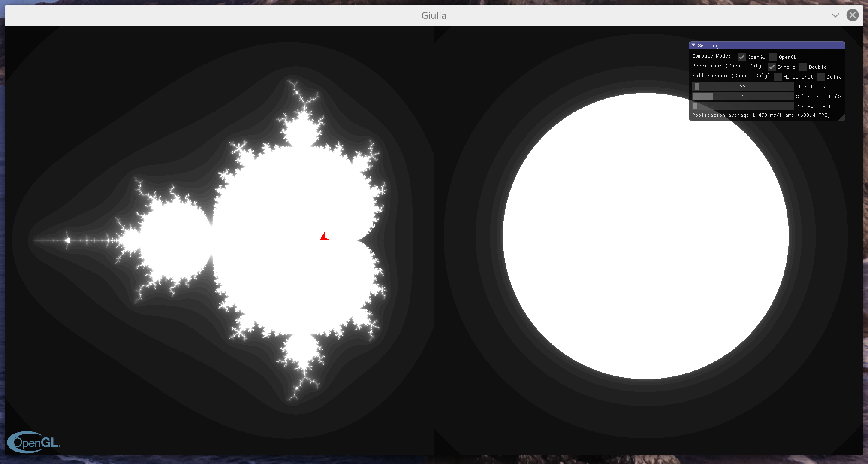Close the Giulia window
The height and width of the screenshot is (464, 868).
tap(852, 15)
